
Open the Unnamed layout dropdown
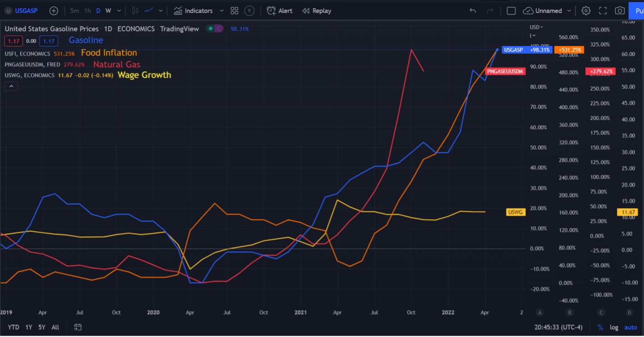coord(569,11)
